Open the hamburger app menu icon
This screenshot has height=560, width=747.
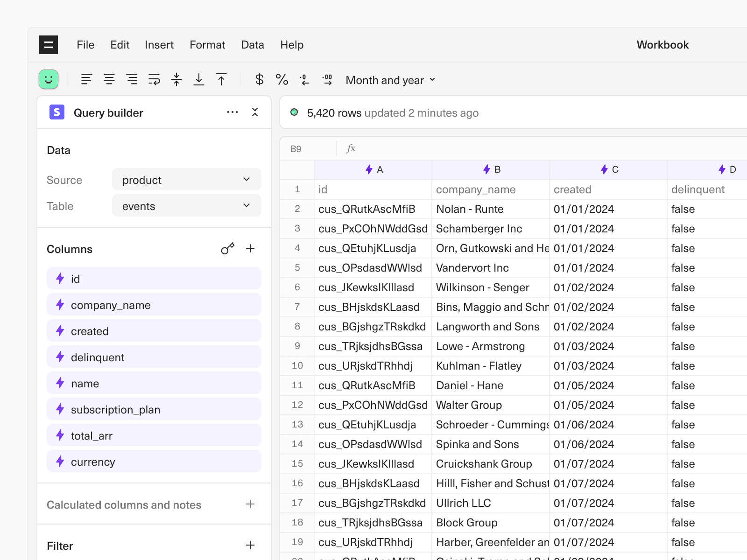coord(49,45)
